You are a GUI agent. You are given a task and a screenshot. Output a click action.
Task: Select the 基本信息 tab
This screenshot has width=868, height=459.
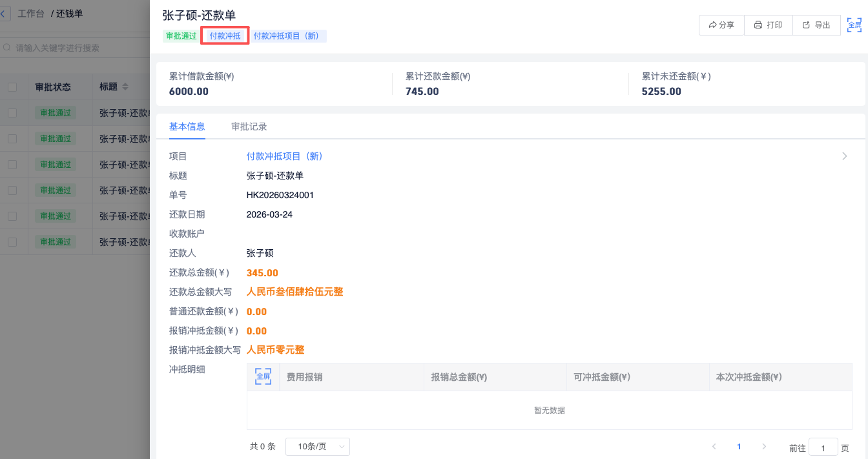point(187,127)
